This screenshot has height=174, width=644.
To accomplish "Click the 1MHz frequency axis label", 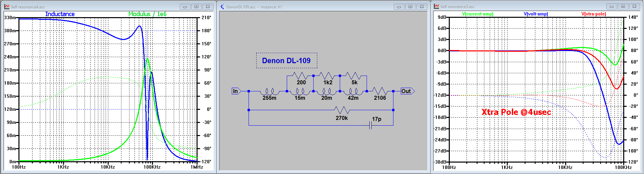I will pos(197,167).
